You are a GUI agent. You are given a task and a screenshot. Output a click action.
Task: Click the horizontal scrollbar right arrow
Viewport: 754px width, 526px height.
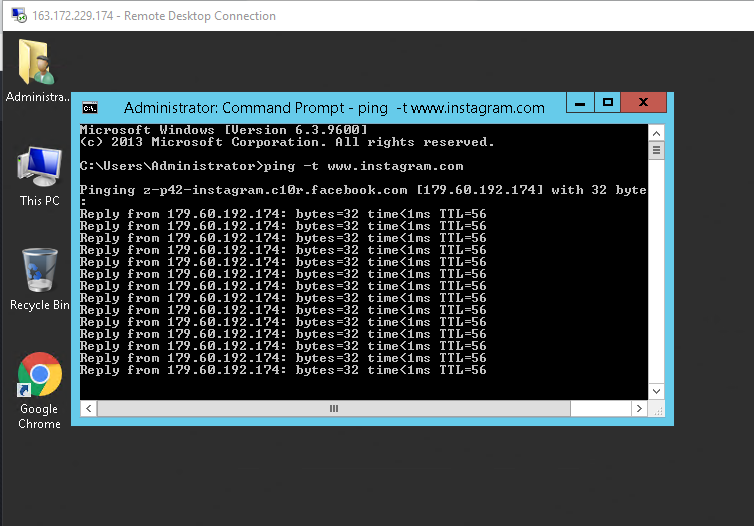639,408
